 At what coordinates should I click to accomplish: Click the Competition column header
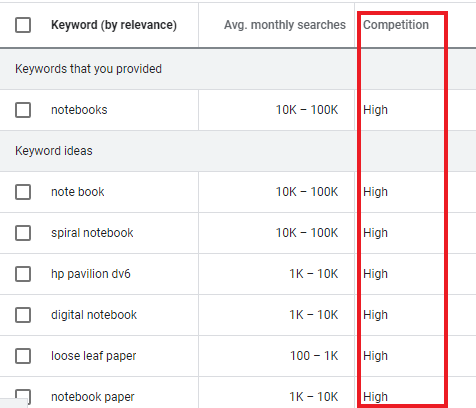coord(396,25)
